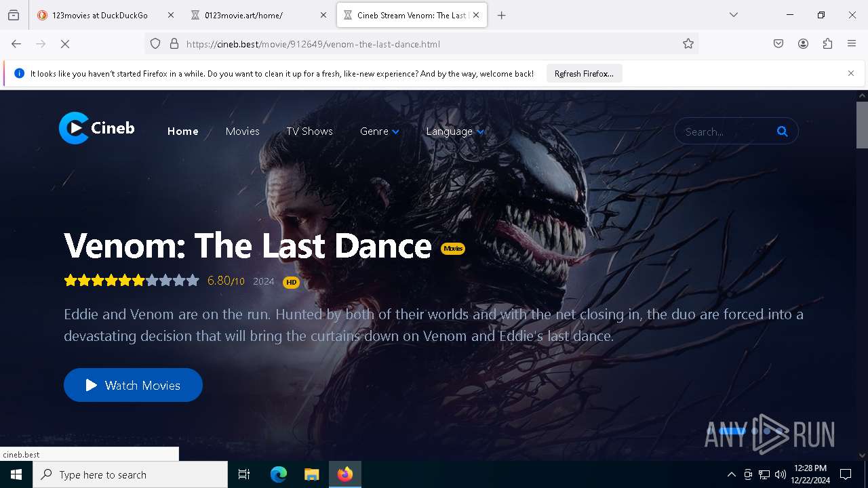The width and height of the screenshot is (868, 488).
Task: Click the movie description paragraph
Action: point(433,325)
